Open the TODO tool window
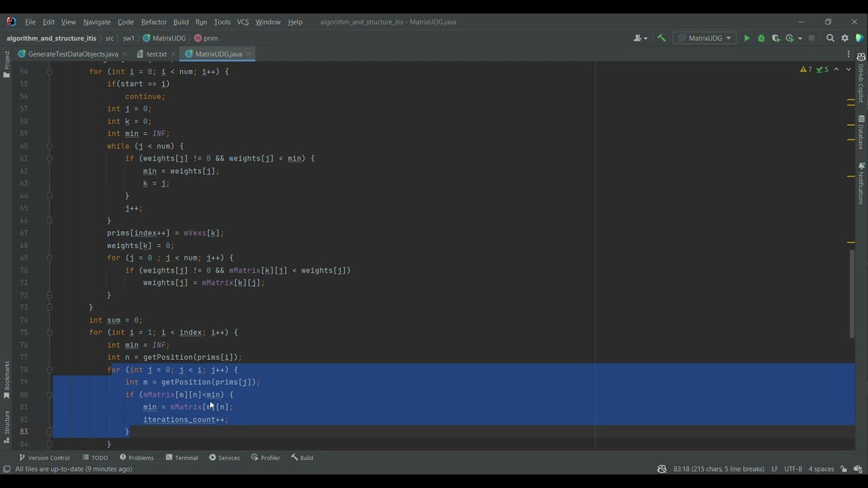This screenshot has height=488, width=868. pos(95,458)
